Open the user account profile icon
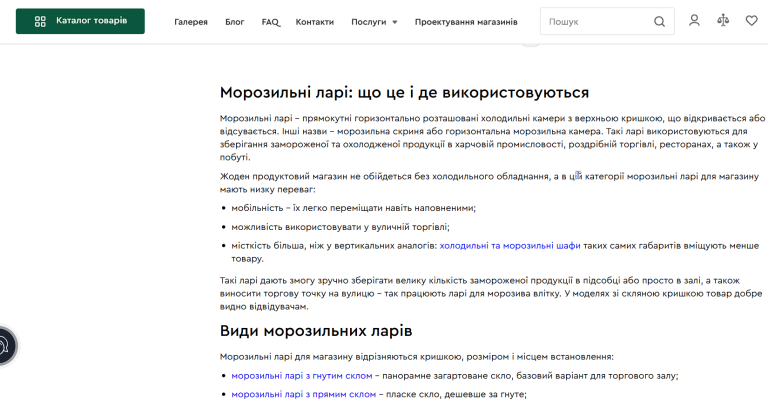This screenshot has width=768, height=400. (x=694, y=21)
